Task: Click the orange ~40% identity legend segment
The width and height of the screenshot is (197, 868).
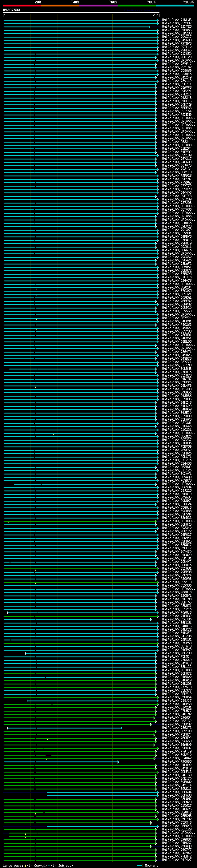Action: pyautogui.click(x=60, y=6)
